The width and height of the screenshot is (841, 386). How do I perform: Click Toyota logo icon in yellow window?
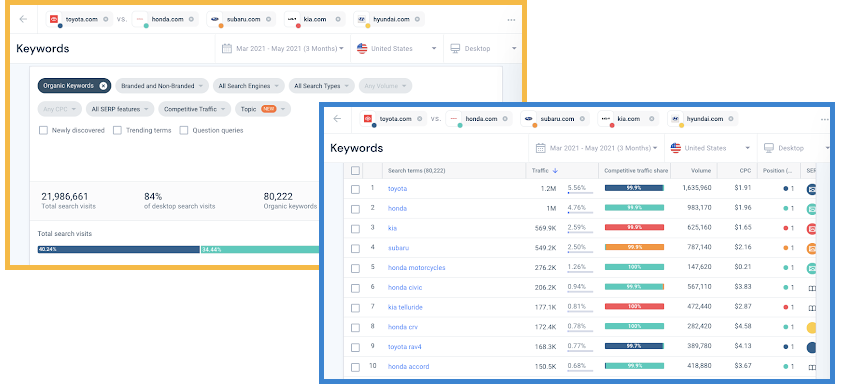click(x=54, y=19)
